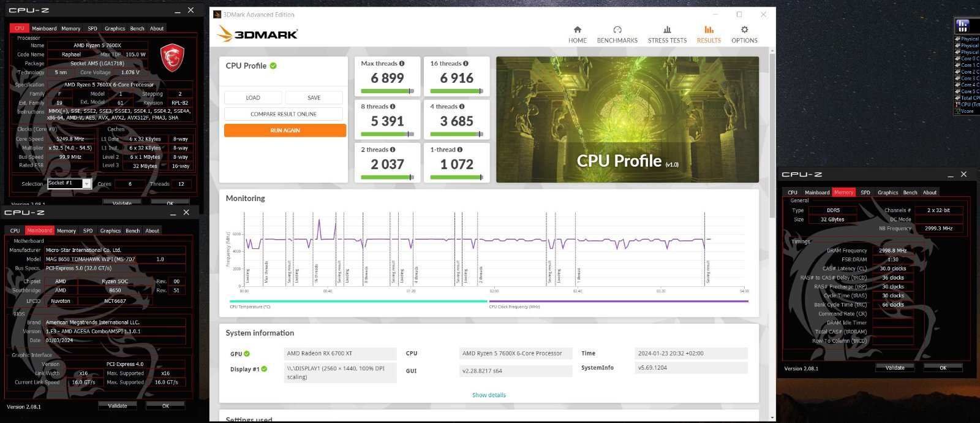980x423 pixels.
Task: Click CAS# Latency 30.0 clocks value
Action: pyautogui.click(x=892, y=269)
